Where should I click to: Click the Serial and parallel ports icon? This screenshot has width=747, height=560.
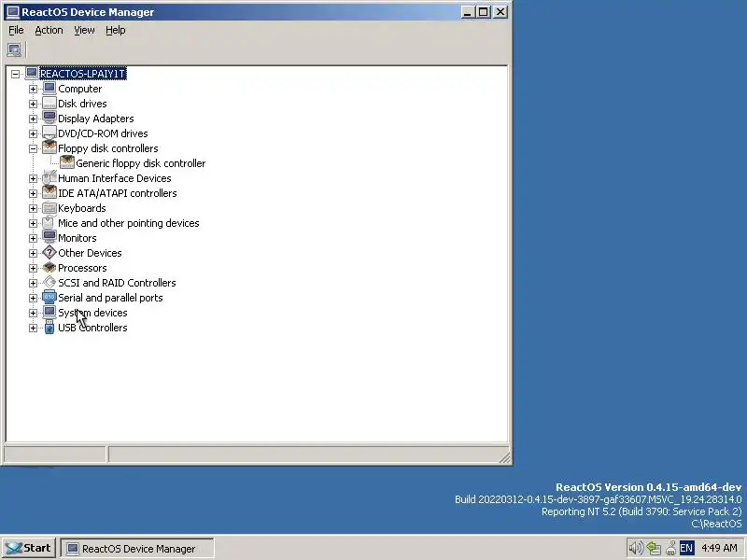coord(49,297)
